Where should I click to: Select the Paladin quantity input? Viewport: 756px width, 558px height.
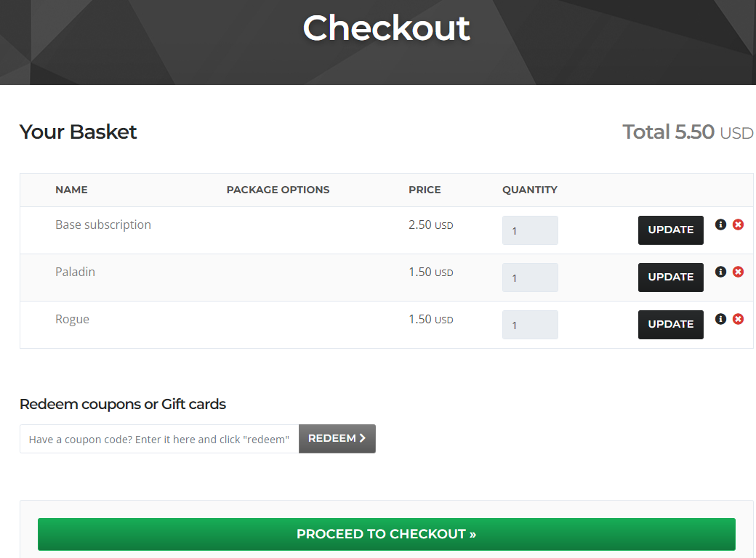click(x=530, y=278)
